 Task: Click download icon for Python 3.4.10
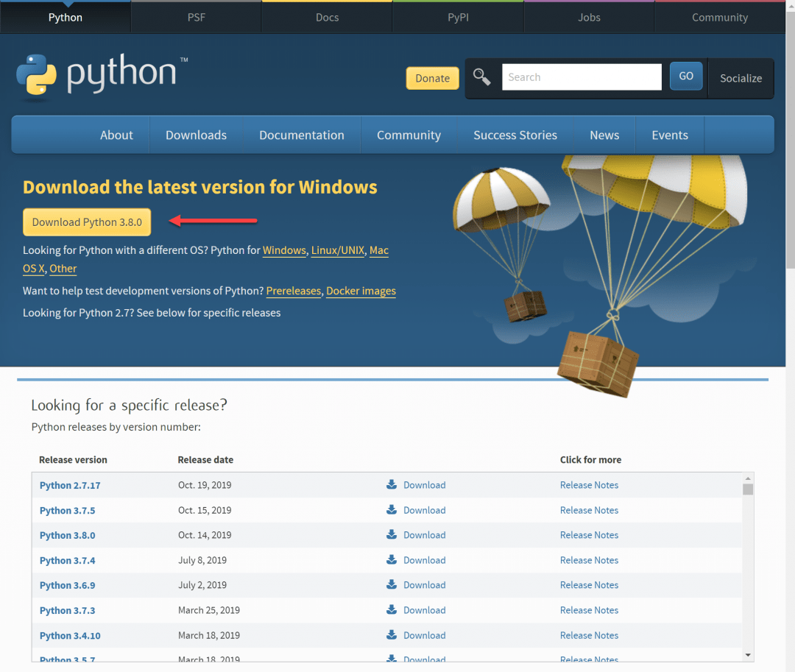392,635
